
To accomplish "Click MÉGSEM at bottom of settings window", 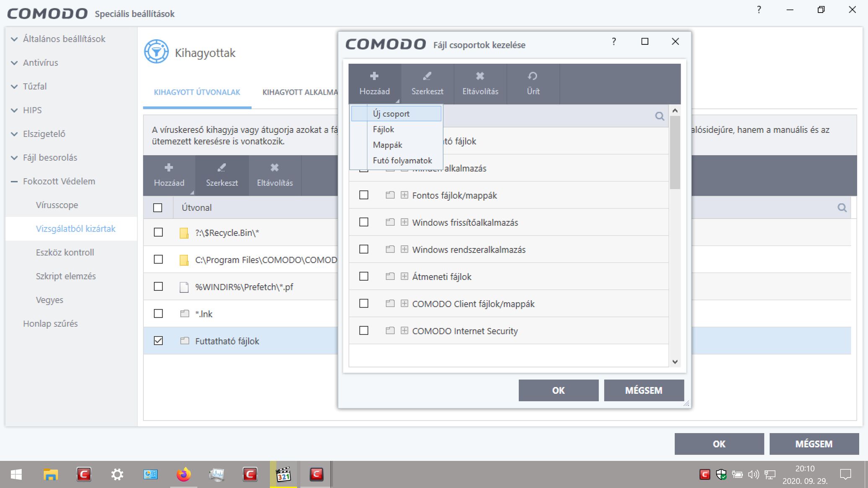I will click(x=814, y=444).
